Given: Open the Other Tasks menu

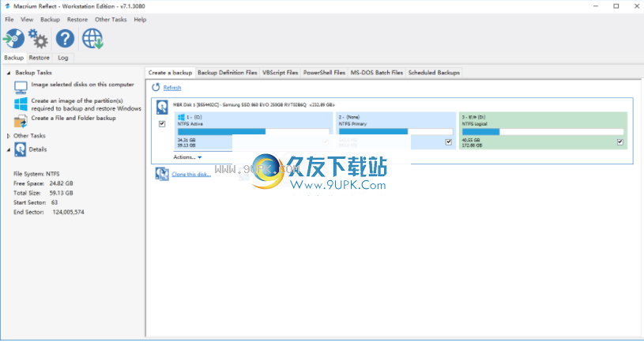Looking at the screenshot, I should [111, 19].
